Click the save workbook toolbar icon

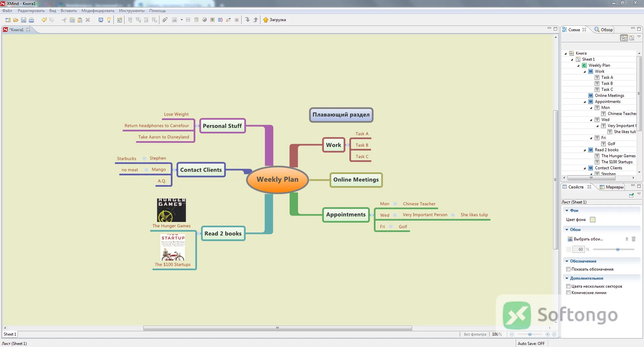click(x=23, y=20)
